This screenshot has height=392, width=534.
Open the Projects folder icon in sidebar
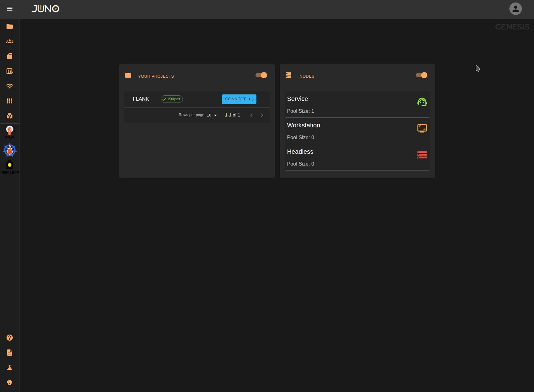click(x=10, y=26)
